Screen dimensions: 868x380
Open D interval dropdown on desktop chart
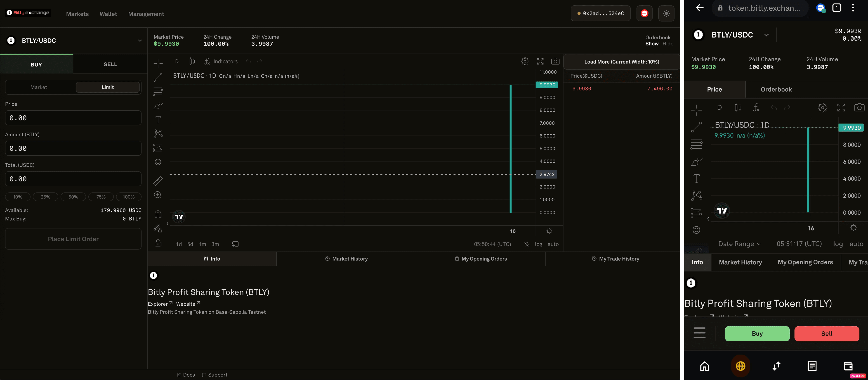pyautogui.click(x=177, y=61)
